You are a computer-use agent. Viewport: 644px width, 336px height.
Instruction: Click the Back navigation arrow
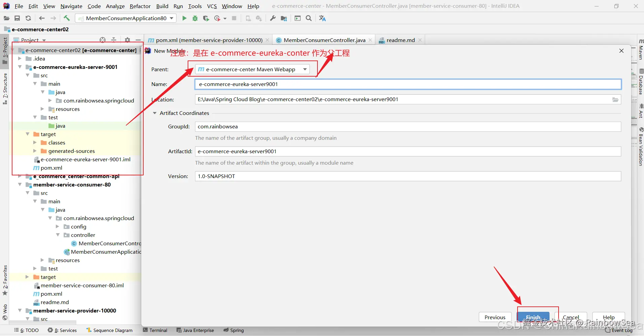pyautogui.click(x=42, y=18)
